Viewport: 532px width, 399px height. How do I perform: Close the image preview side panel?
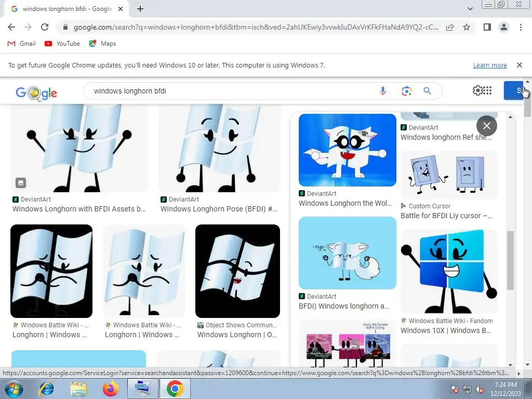486,126
